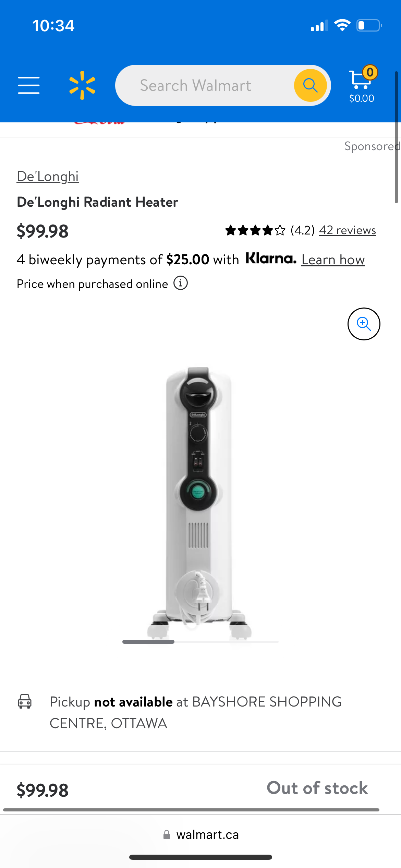Click the image carousel progress indicator
Screen dimensions: 401x868
(200, 642)
